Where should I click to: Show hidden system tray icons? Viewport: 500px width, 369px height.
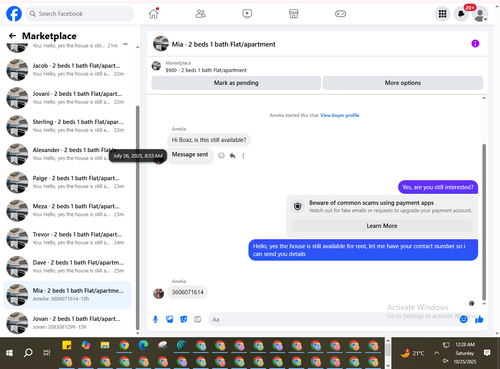[436, 353]
